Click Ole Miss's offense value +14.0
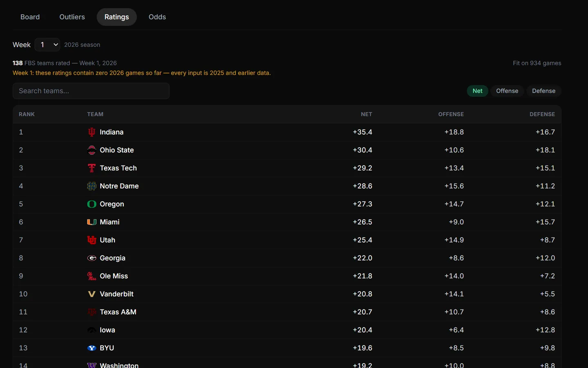 pos(454,276)
